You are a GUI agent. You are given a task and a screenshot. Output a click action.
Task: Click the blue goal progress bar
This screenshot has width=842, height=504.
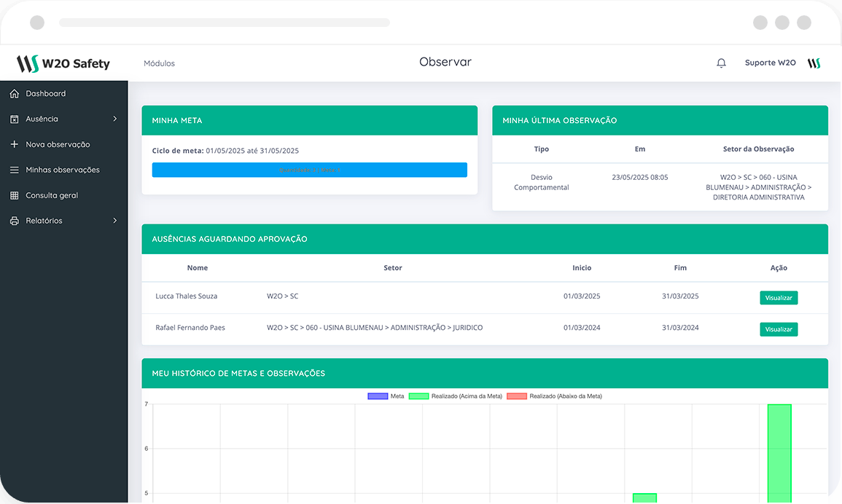click(309, 170)
